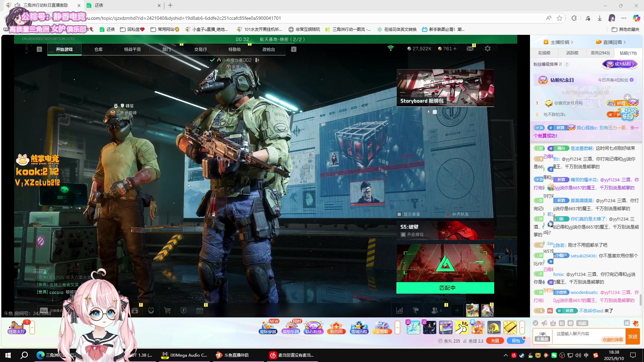644x362 pixels.
Task: Open the 粉丝团 icon
Action: point(336,327)
